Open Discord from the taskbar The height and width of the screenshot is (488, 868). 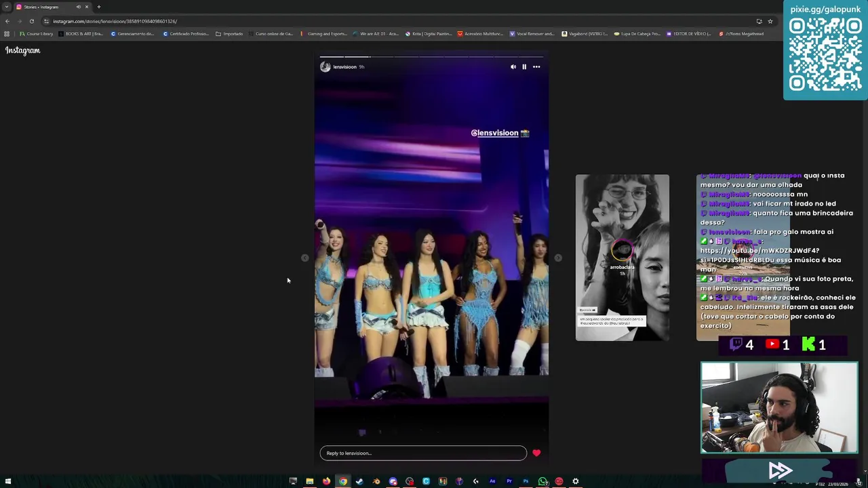393,481
